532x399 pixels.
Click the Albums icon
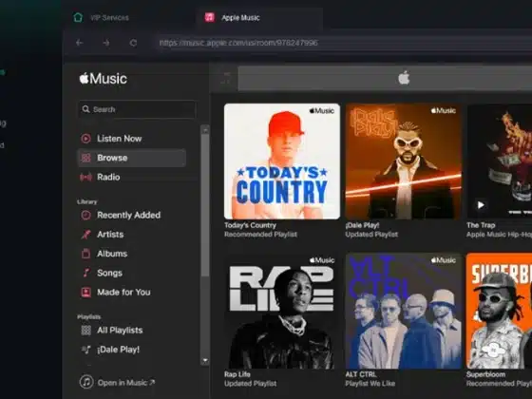tap(85, 254)
